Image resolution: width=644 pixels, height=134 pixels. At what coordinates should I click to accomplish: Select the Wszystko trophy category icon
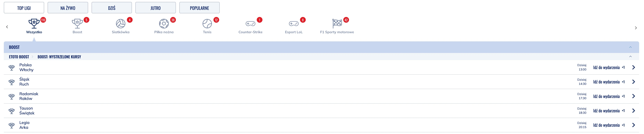point(34,24)
